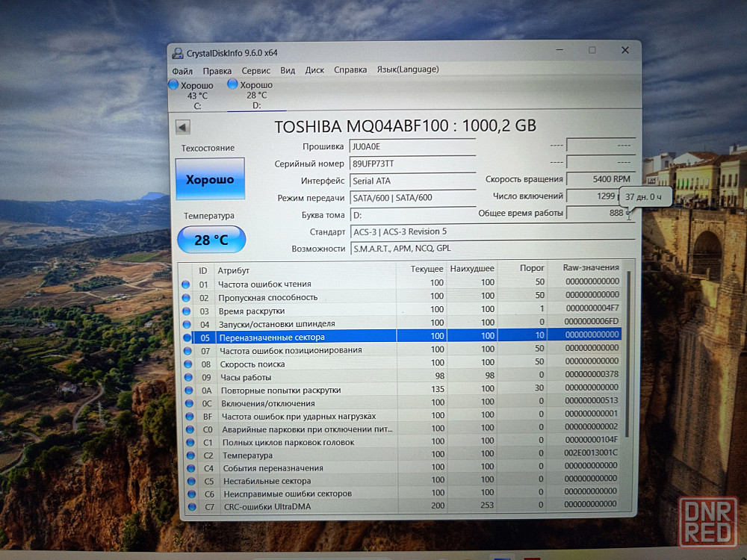The width and height of the screenshot is (747, 560).
Task: Click the status icon for attribute 01
Action: pos(186,284)
